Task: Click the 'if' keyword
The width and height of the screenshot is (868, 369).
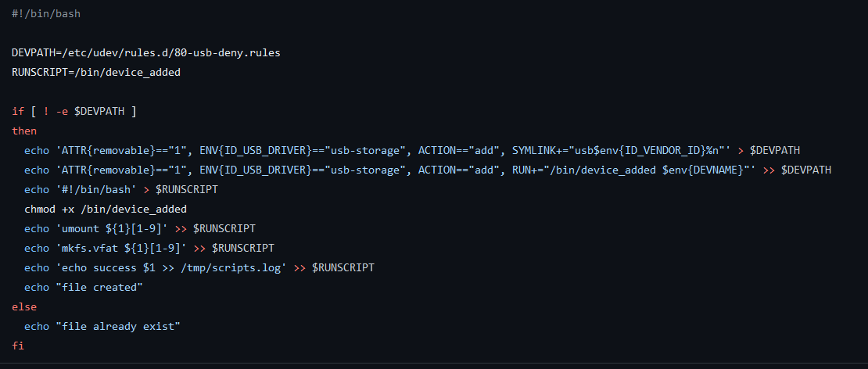Action: pyautogui.click(x=18, y=112)
